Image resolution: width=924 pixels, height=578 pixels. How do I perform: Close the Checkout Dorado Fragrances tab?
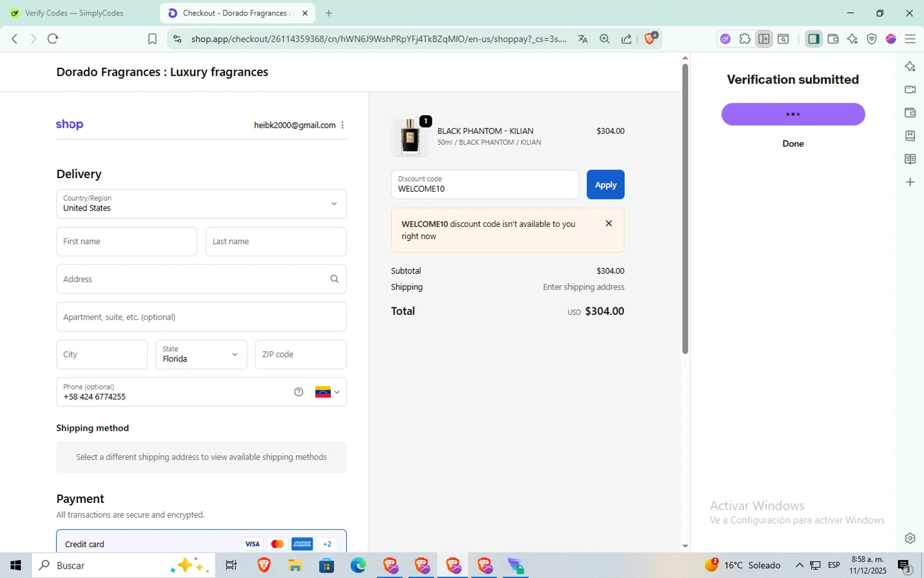coord(305,13)
